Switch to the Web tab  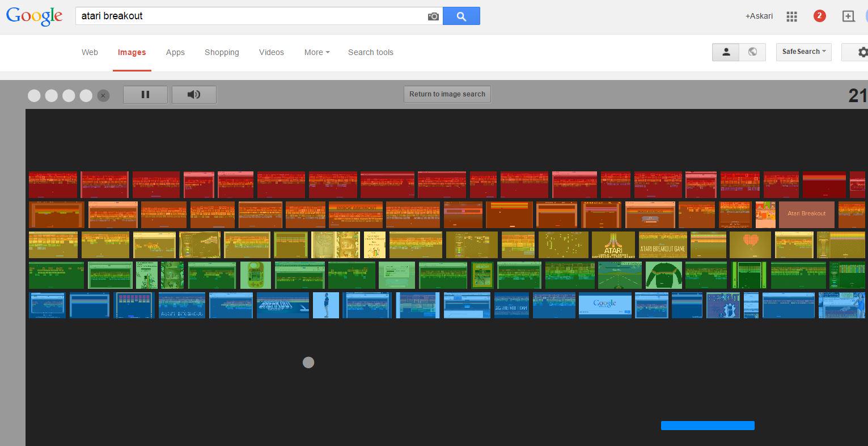tap(90, 52)
